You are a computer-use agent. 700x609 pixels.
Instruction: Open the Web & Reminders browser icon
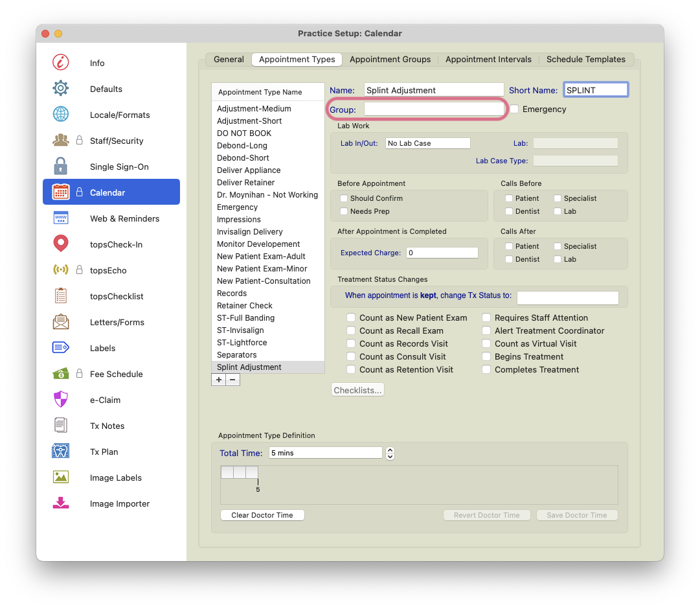click(x=61, y=218)
